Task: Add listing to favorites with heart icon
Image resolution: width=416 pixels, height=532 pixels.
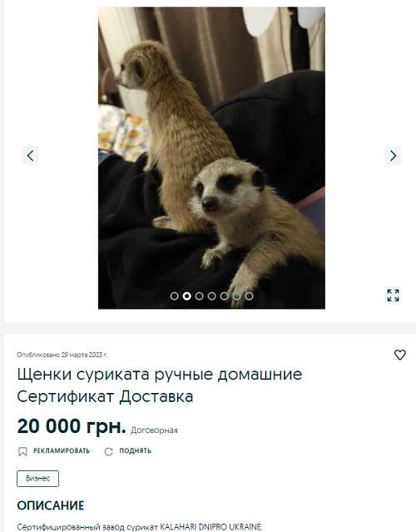Action: [400, 355]
